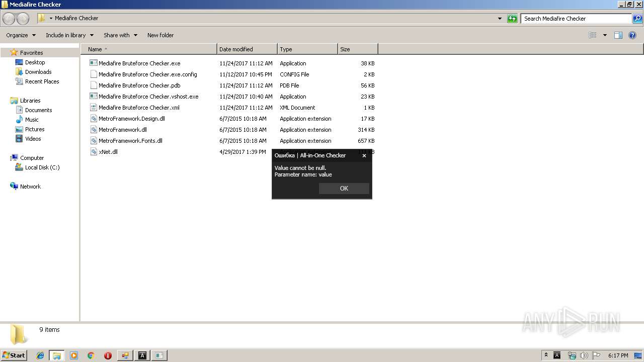Open Music library

[x=32, y=120]
